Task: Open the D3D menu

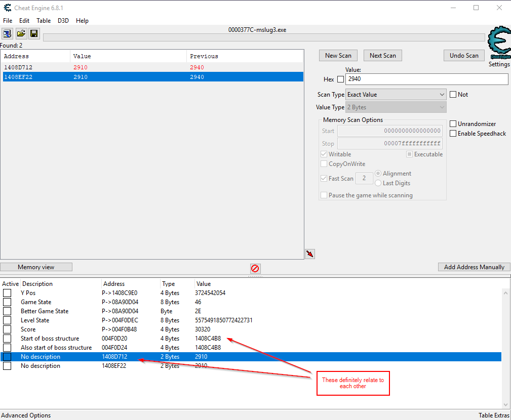Action: coord(63,21)
